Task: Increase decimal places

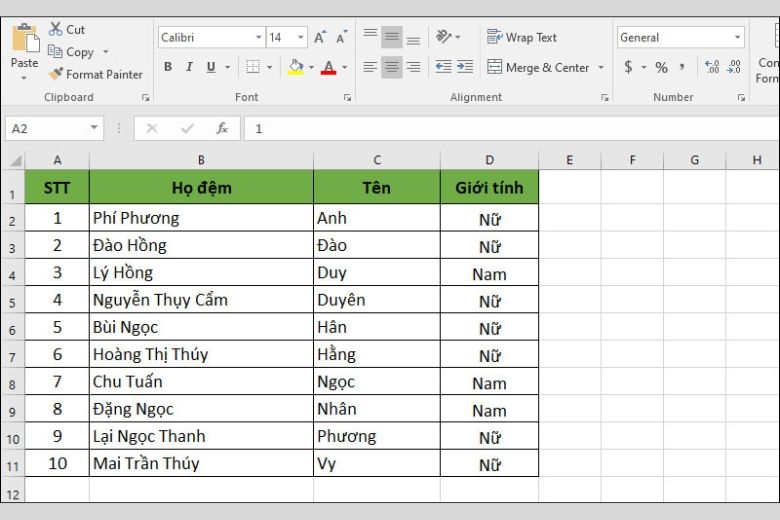Action: [x=712, y=67]
